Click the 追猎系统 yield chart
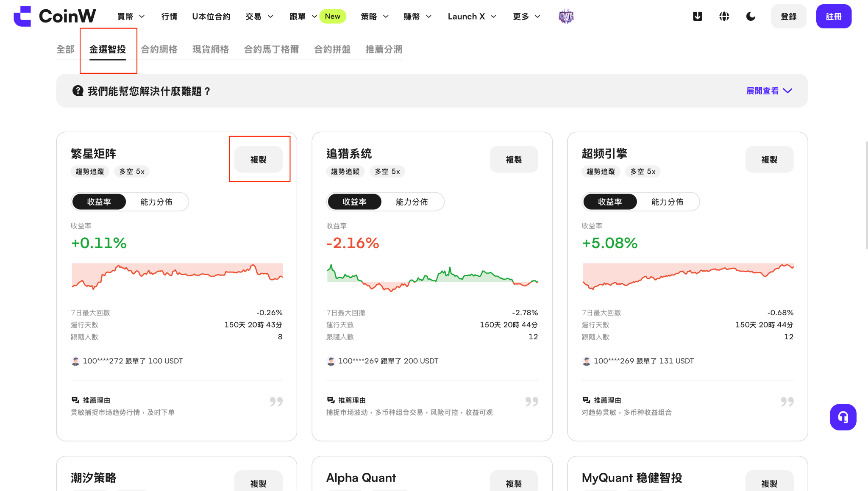The image size is (868, 491). pos(432,277)
